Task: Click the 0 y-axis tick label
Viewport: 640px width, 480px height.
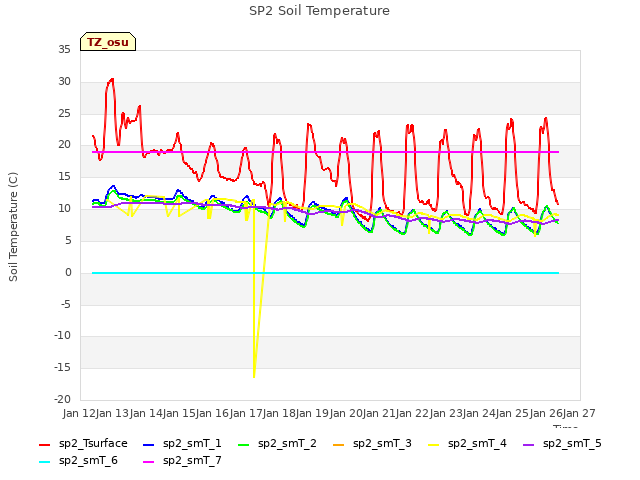Action: pos(68,272)
